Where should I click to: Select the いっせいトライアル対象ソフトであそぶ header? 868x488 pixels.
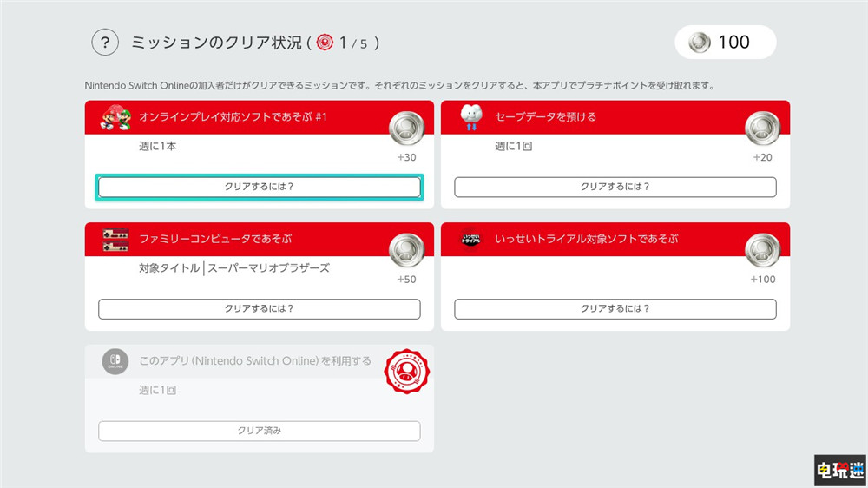click(x=586, y=239)
